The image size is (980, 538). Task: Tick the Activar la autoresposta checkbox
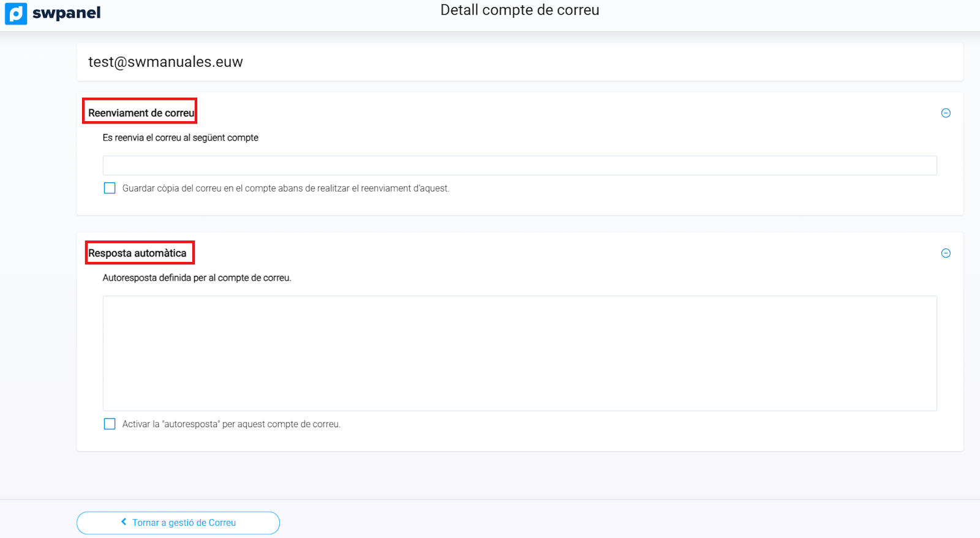pyautogui.click(x=110, y=424)
